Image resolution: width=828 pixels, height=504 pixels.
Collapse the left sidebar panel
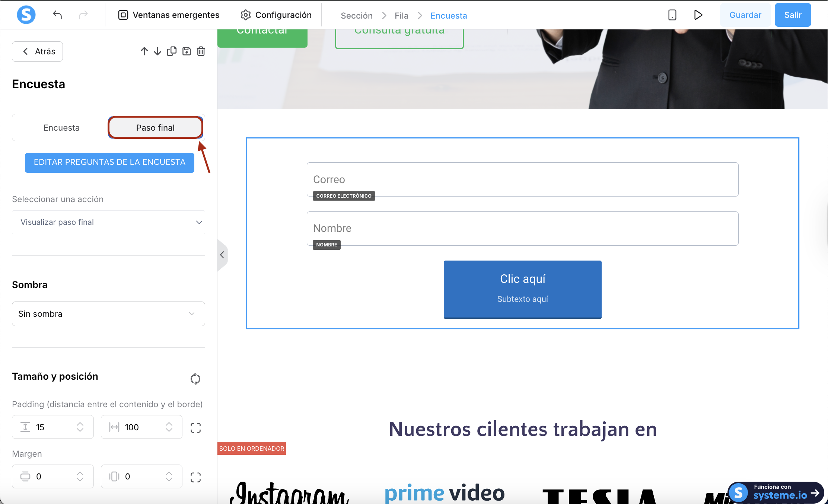pyautogui.click(x=222, y=255)
